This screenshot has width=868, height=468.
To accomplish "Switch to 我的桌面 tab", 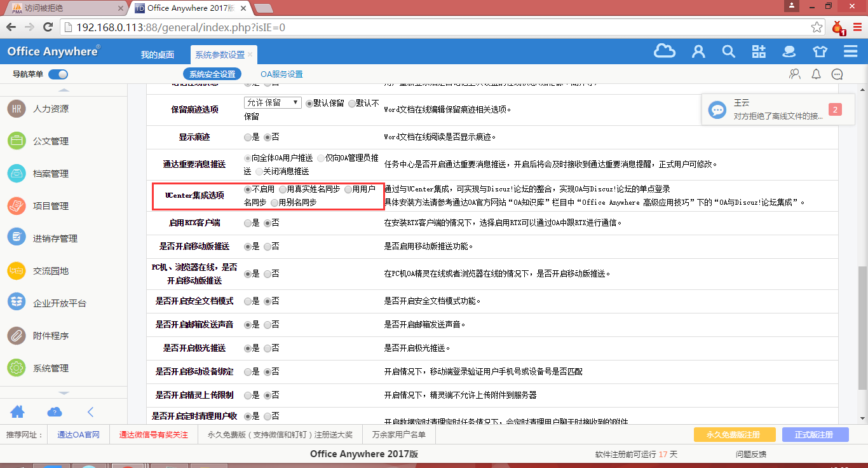I will (x=158, y=55).
